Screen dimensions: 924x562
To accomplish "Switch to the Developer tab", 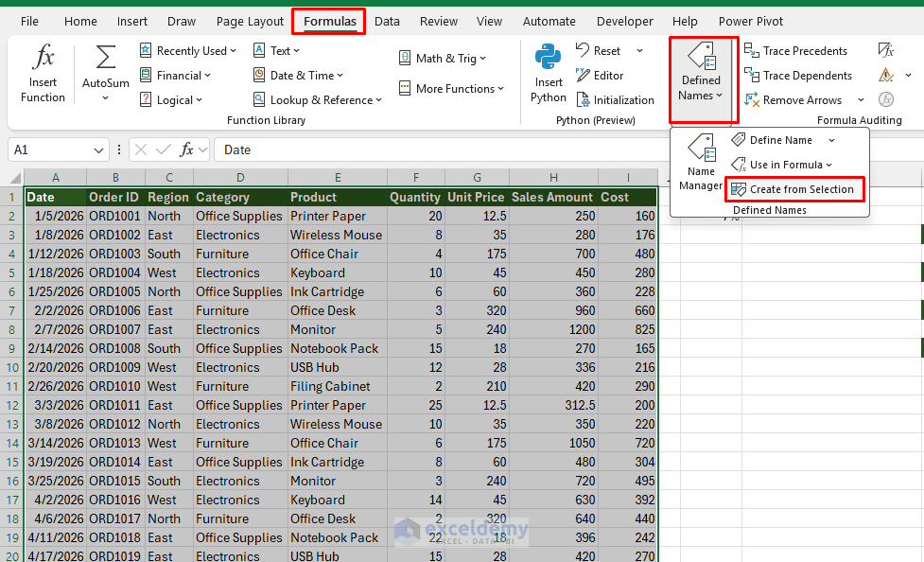I will coord(624,21).
